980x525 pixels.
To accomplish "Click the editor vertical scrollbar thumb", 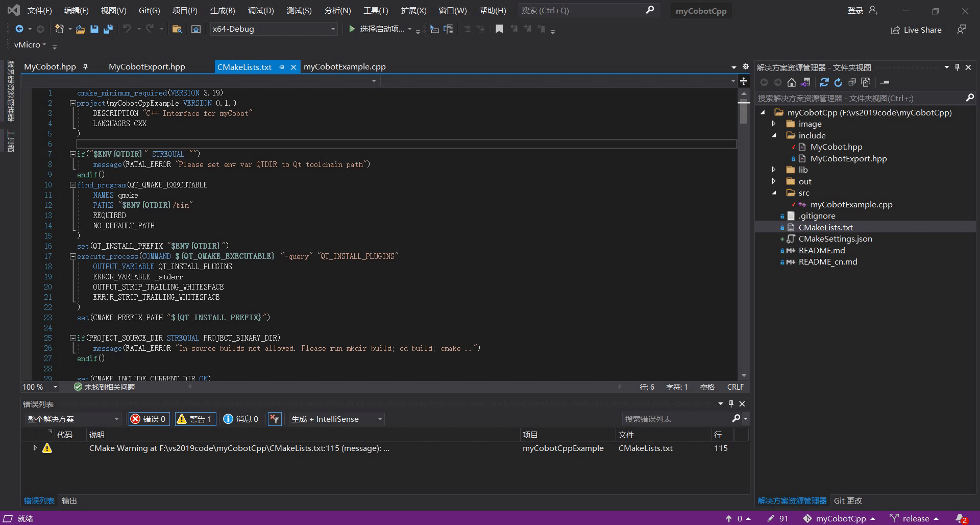I will point(744,112).
